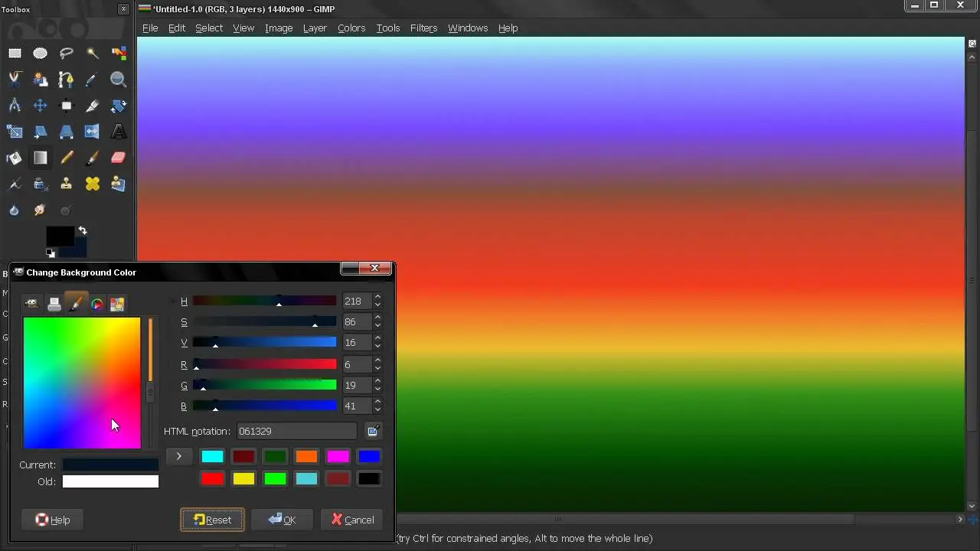Screen dimensions: 980x551
Task: Decrease the B value stepper arrow
Action: [x=377, y=410]
